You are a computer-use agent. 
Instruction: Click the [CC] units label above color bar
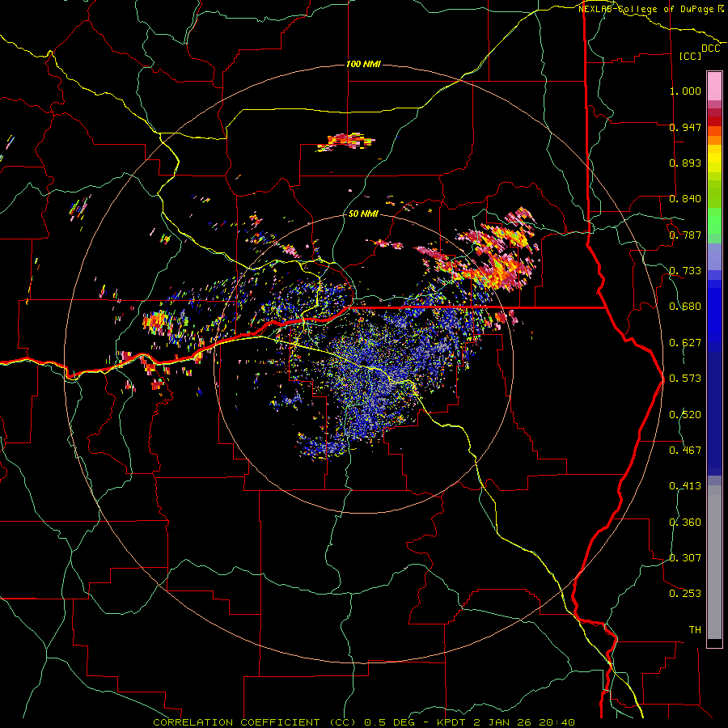point(691,56)
